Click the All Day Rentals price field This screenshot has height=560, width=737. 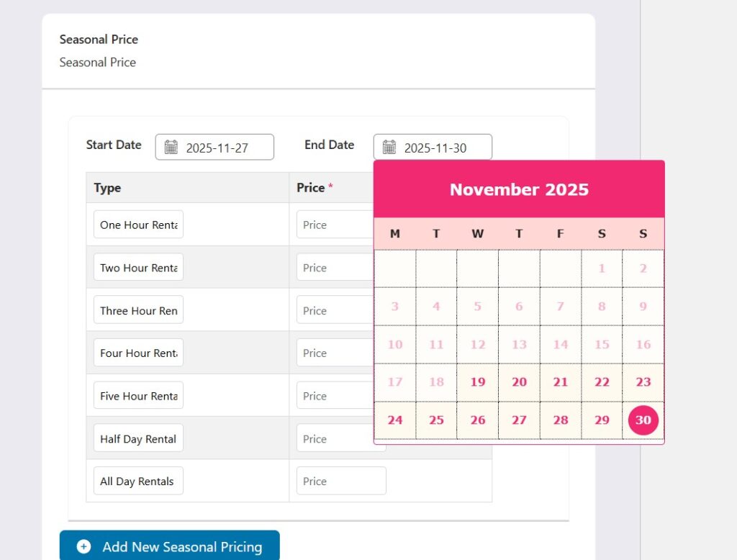tap(341, 480)
